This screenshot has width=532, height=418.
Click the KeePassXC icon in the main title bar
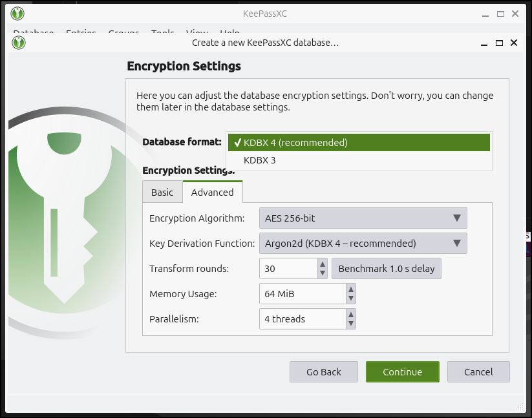17,13
